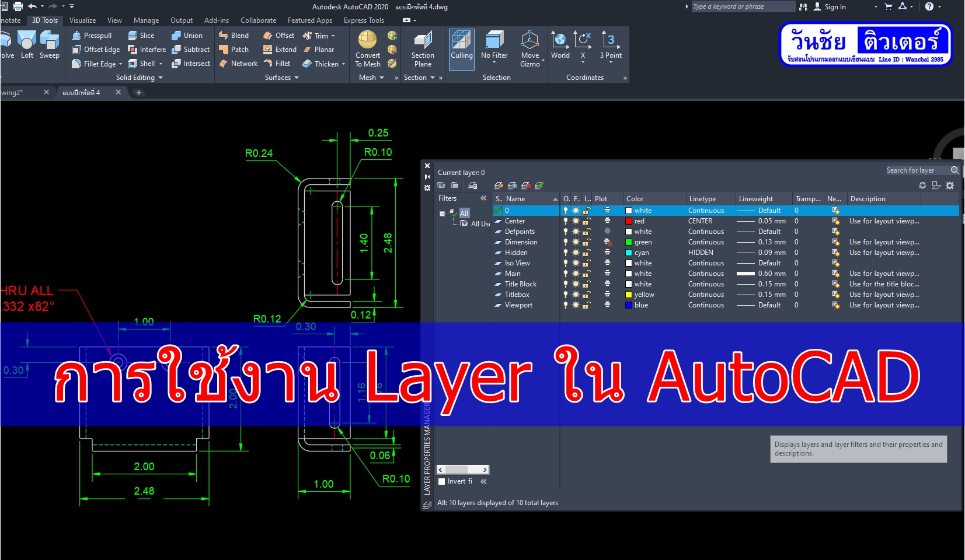Open the Manage ribbon tab

point(146,20)
